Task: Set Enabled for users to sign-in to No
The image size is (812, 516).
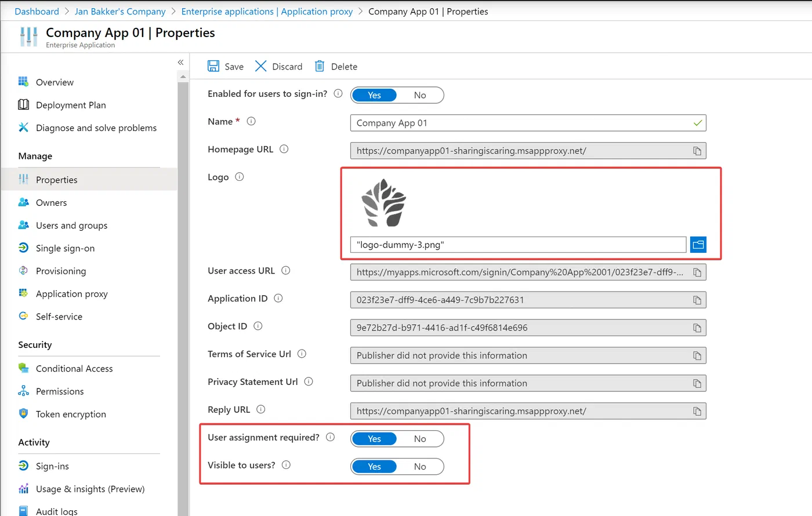Action: tap(420, 95)
